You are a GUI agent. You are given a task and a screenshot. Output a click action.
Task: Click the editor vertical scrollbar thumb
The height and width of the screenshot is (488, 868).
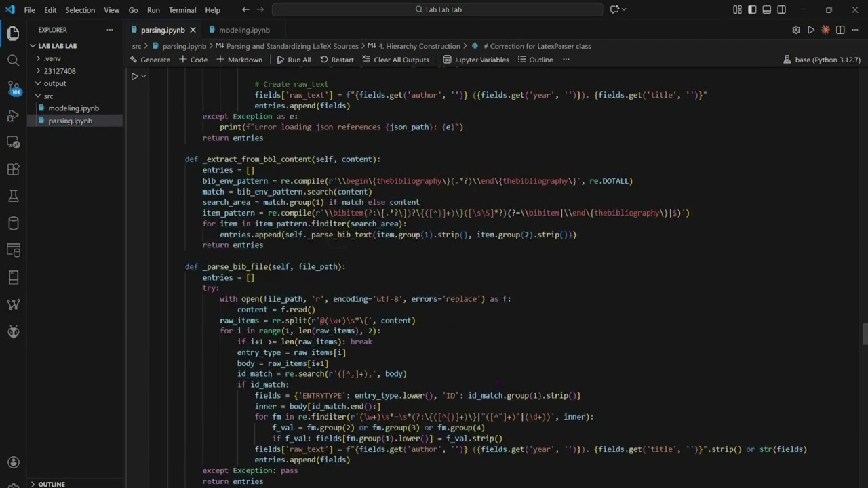(x=865, y=334)
